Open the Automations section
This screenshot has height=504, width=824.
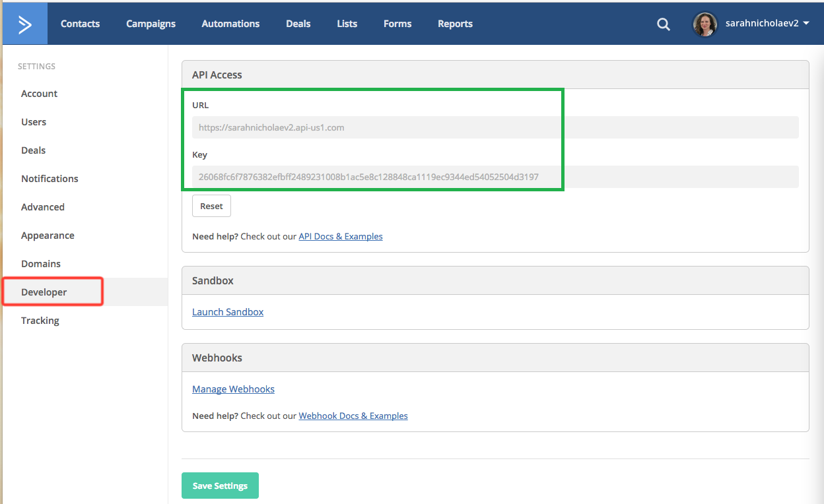pos(230,23)
